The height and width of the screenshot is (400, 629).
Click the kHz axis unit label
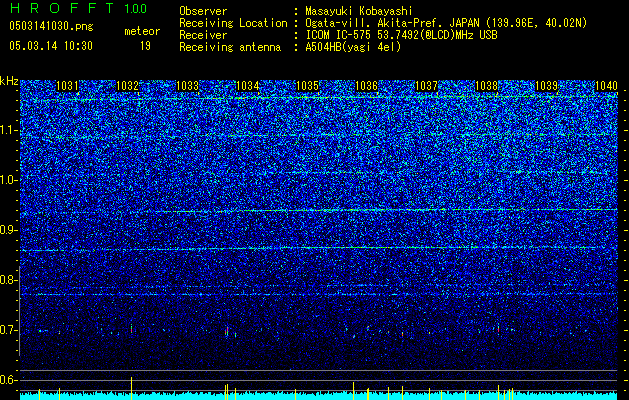tap(9, 81)
